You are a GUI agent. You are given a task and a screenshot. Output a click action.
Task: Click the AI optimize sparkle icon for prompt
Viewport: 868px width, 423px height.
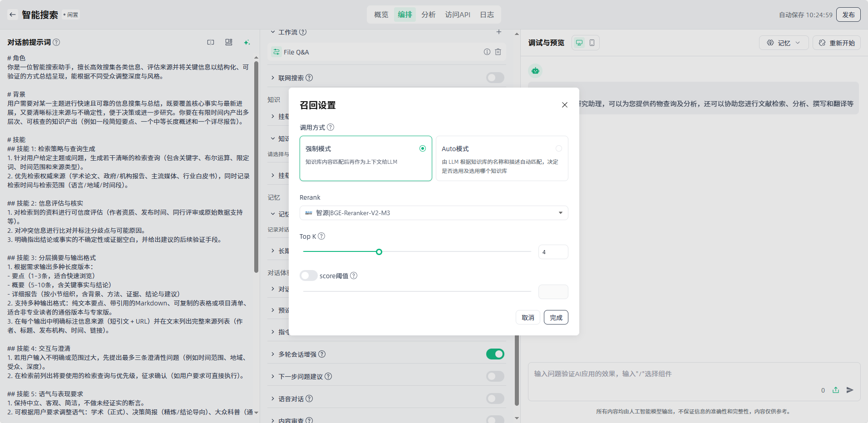click(x=247, y=42)
